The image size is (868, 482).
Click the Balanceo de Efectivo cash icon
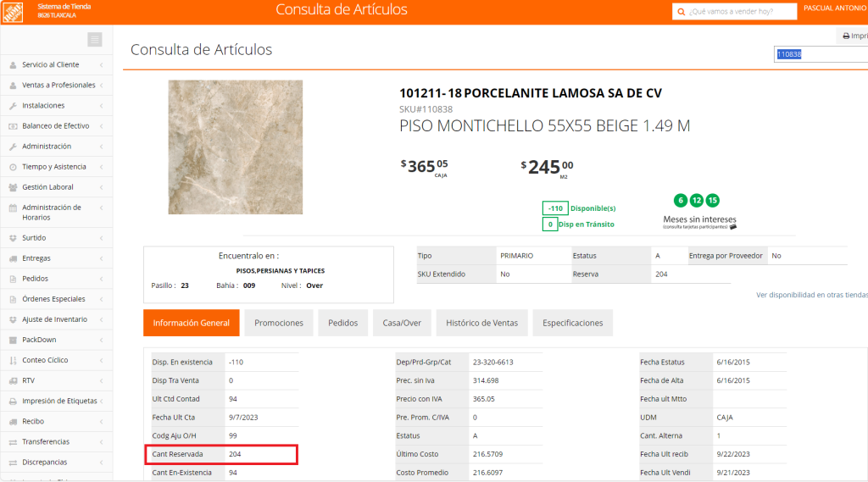click(13, 126)
